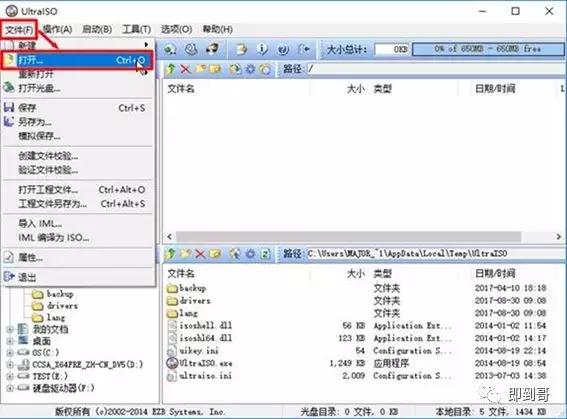Expand the CCSA_X64FRE_ZH-CN_DV5(D:) drive node
567x419 pixels.
click(x=10, y=364)
